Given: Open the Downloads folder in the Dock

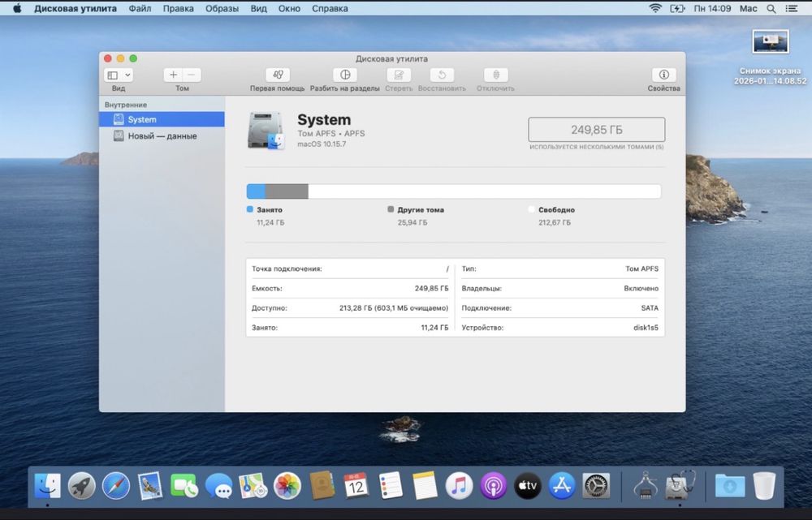Looking at the screenshot, I should 730,486.
